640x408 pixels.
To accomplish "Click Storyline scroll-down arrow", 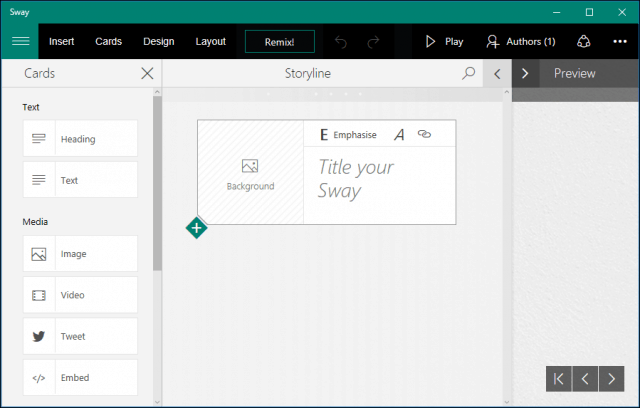I will pyautogui.click(x=507, y=402).
